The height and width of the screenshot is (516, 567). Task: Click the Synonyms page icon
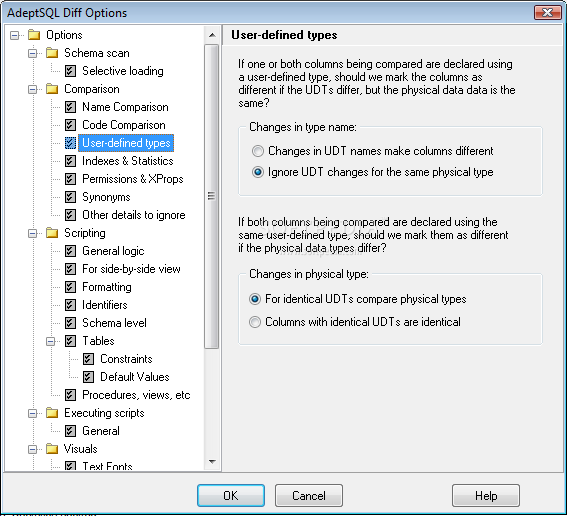[70, 197]
